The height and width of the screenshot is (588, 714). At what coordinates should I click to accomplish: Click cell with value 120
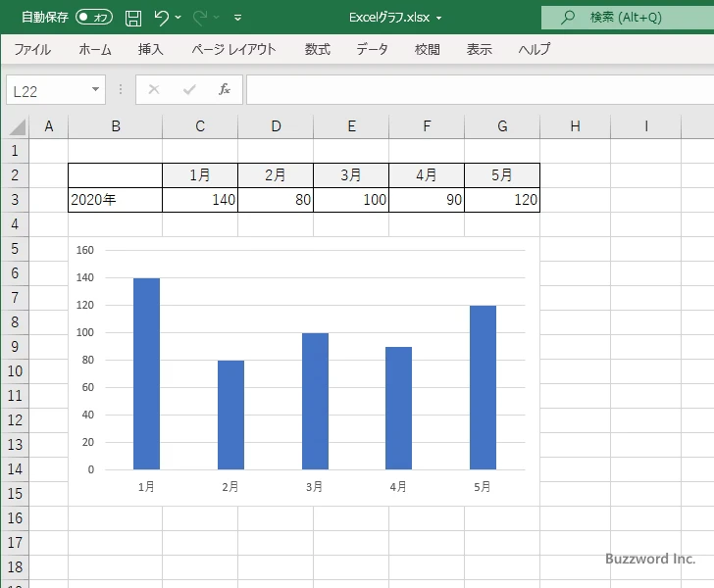502,200
